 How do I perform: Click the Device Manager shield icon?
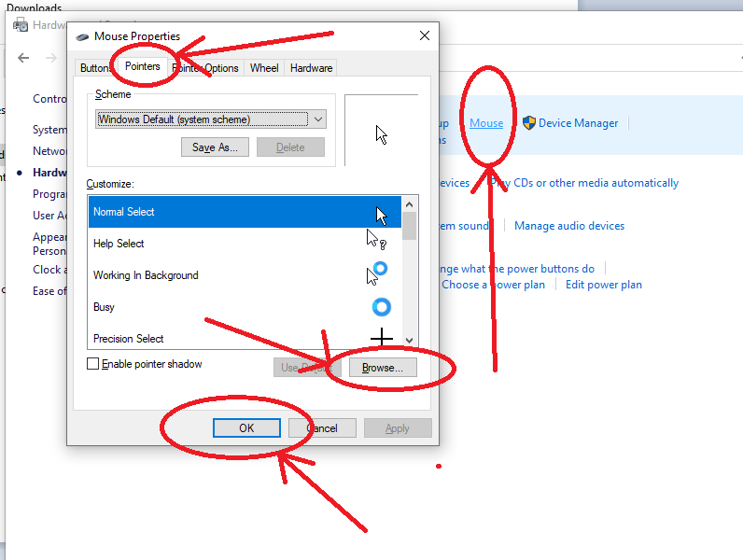[528, 123]
